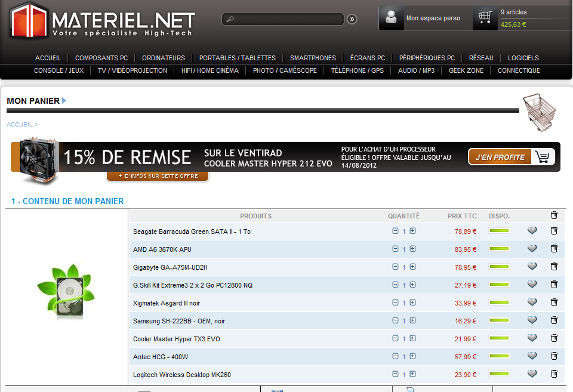573x392 pixels.
Task: Decrease quantity of Cooler Master Hyper TX3 EVO
Action: coord(395,338)
